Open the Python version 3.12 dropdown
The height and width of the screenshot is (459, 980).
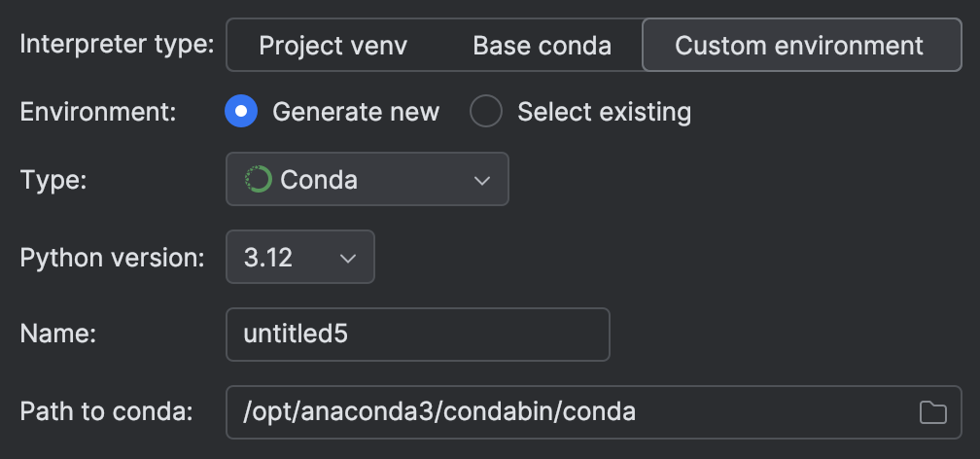coord(300,257)
